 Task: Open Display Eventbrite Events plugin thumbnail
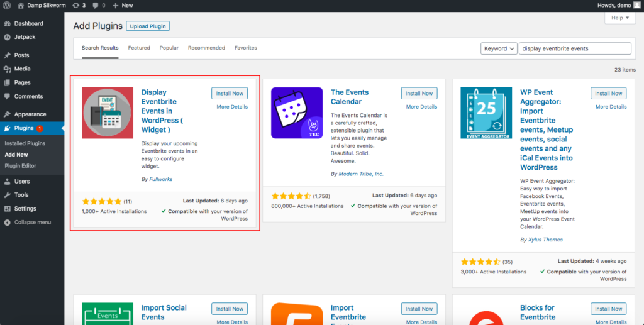pyautogui.click(x=107, y=113)
